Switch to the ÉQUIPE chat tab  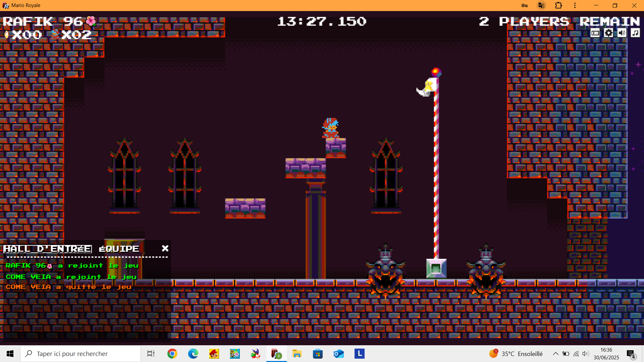[119, 249]
